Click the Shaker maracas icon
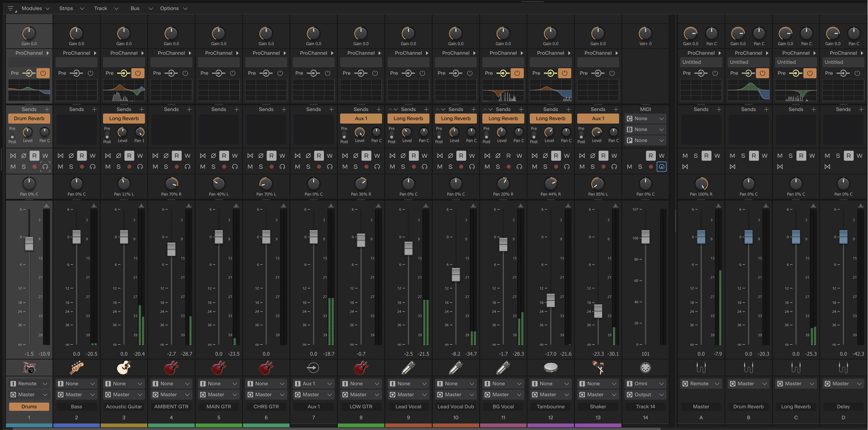 [x=598, y=368]
